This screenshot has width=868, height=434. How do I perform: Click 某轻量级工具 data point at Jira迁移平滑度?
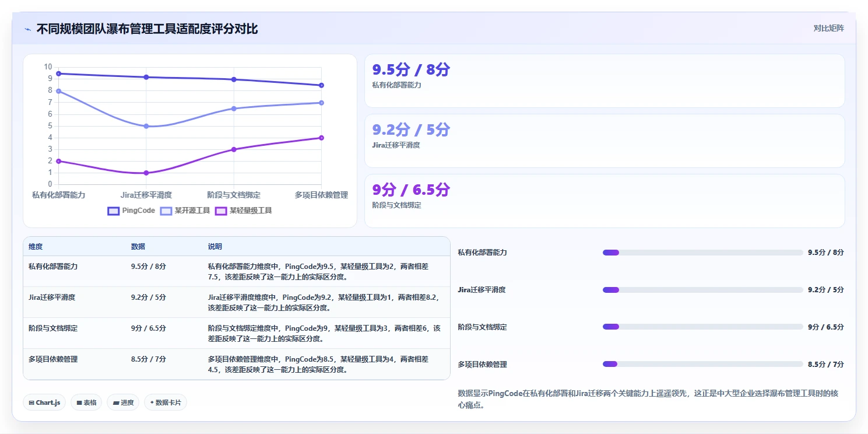click(146, 173)
